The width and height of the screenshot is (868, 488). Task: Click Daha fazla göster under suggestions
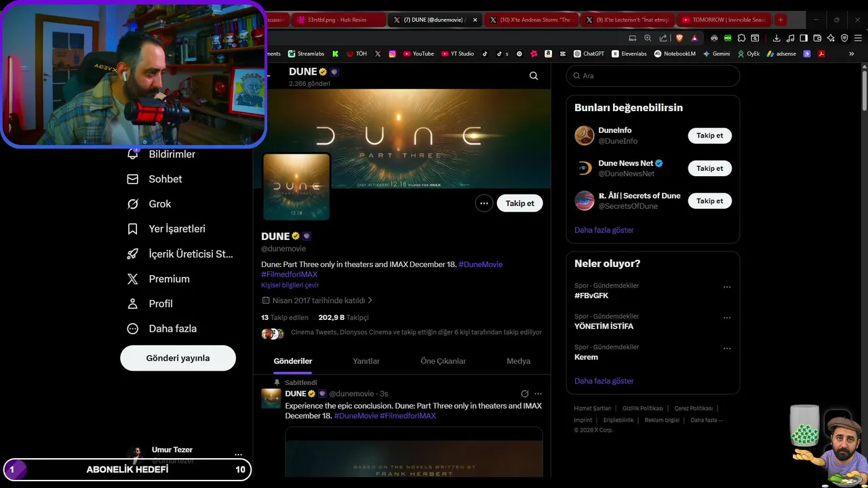point(604,230)
